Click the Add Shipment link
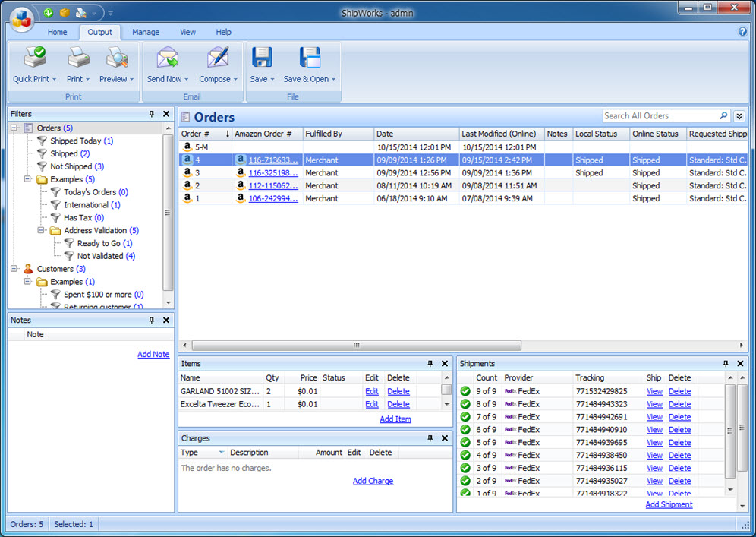This screenshot has width=756, height=537. tap(669, 504)
